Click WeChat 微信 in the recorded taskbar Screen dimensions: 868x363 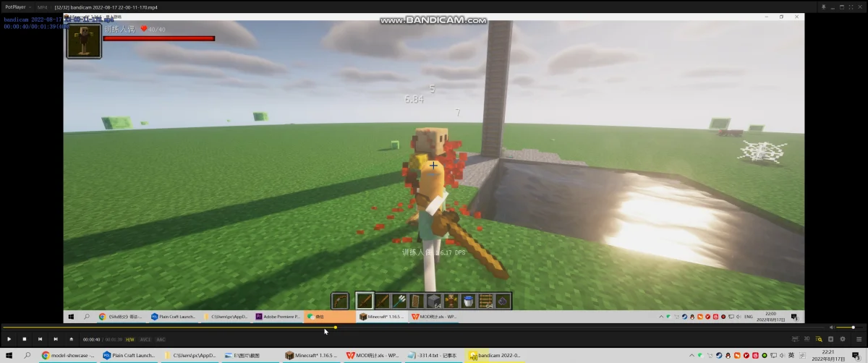tap(330, 317)
